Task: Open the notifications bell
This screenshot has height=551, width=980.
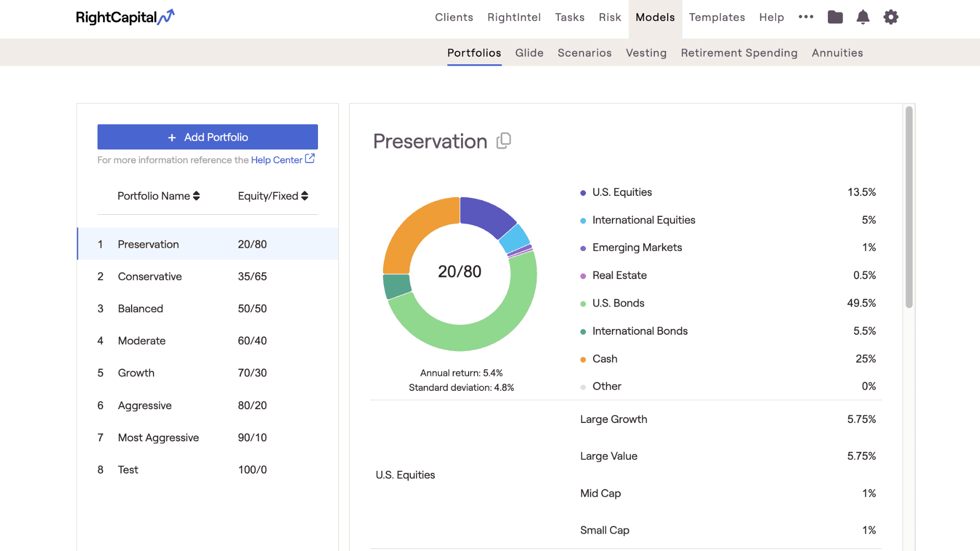Action: pos(863,17)
